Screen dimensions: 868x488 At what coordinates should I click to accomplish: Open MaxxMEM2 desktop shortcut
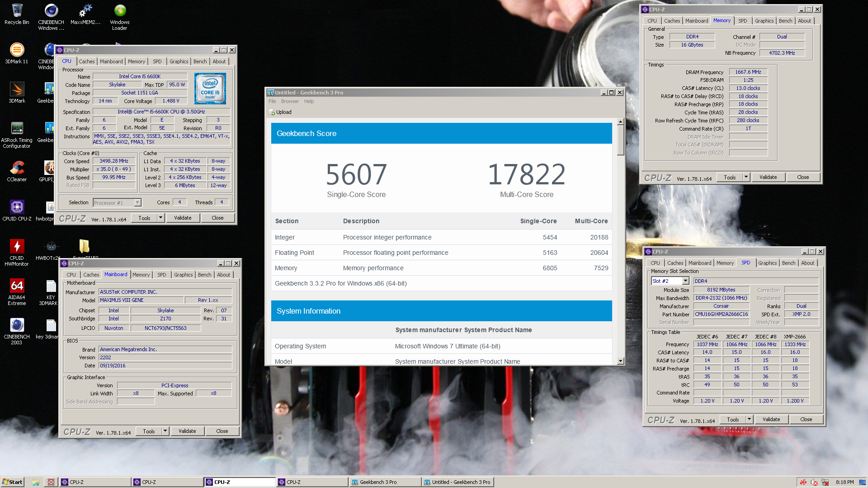(x=85, y=14)
